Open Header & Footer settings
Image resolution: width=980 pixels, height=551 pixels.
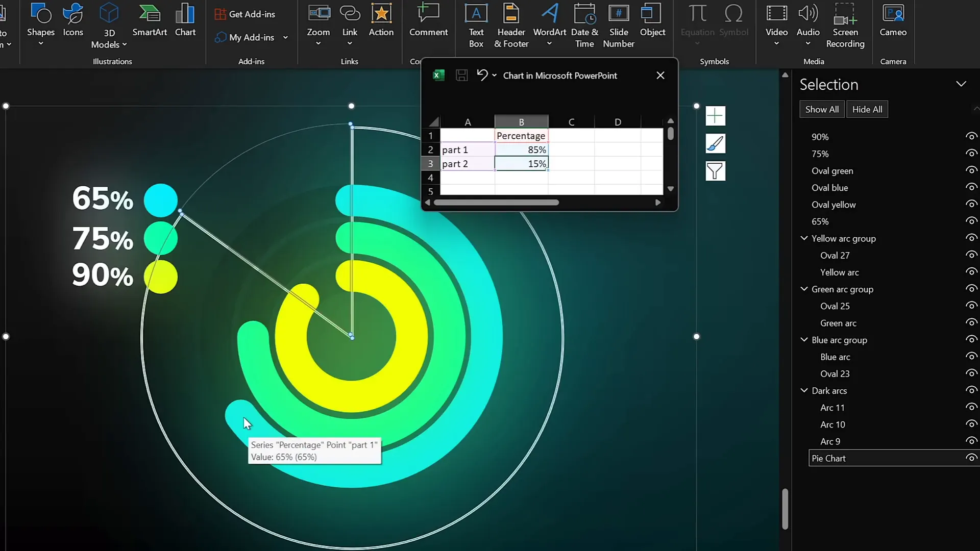pyautogui.click(x=511, y=26)
